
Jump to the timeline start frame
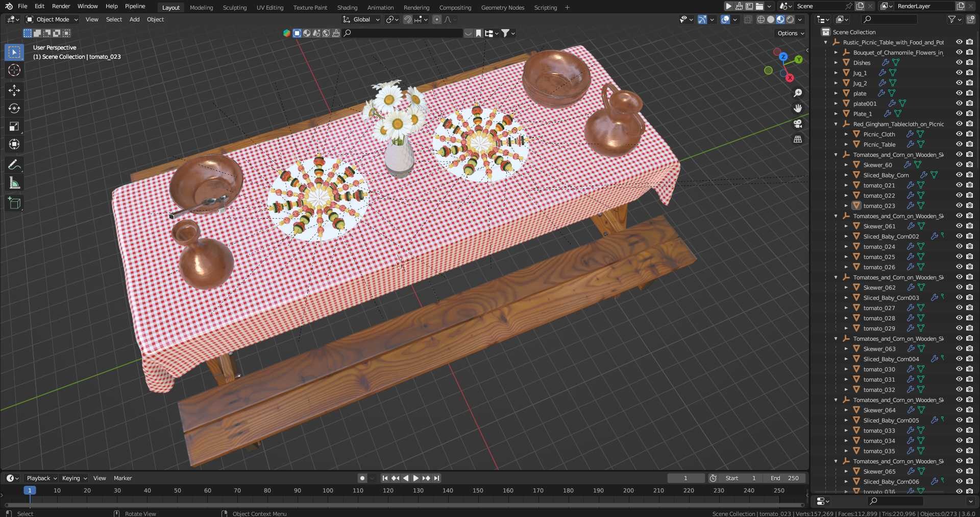click(385, 478)
